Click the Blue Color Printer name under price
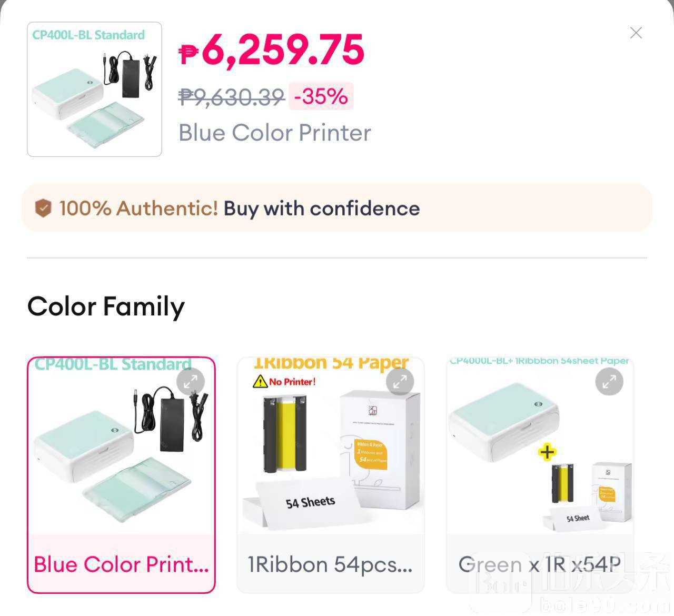The width and height of the screenshot is (674, 616). coord(274,133)
